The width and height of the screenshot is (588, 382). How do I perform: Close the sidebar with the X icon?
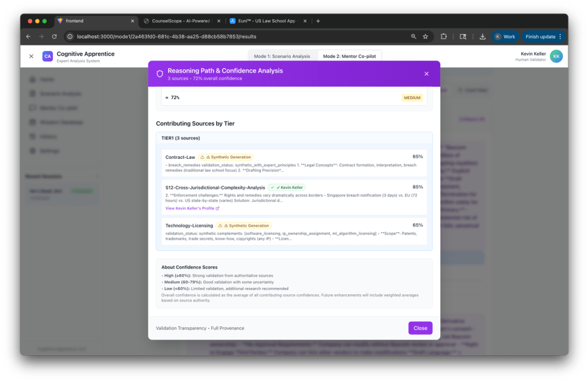coord(32,56)
